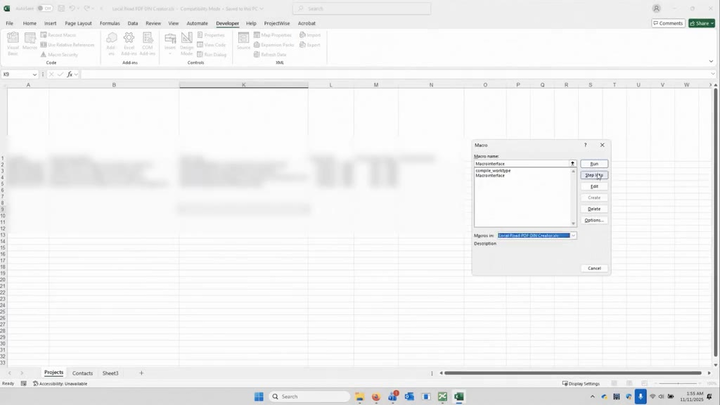The height and width of the screenshot is (405, 720).
Task: Open the Acrobat tab
Action: pyautogui.click(x=307, y=23)
